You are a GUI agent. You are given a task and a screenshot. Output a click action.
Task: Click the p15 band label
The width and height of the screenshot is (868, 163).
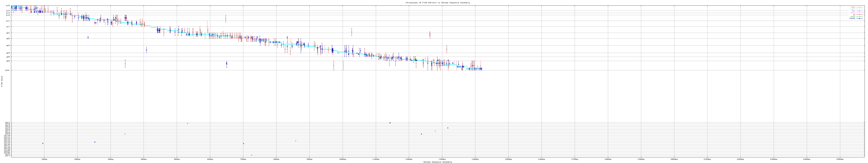(x=8, y=6)
